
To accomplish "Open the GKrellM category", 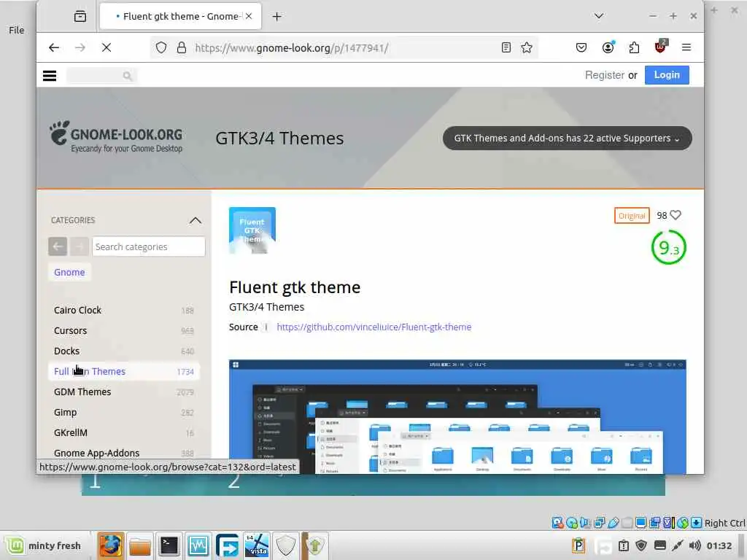I will [124, 433].
